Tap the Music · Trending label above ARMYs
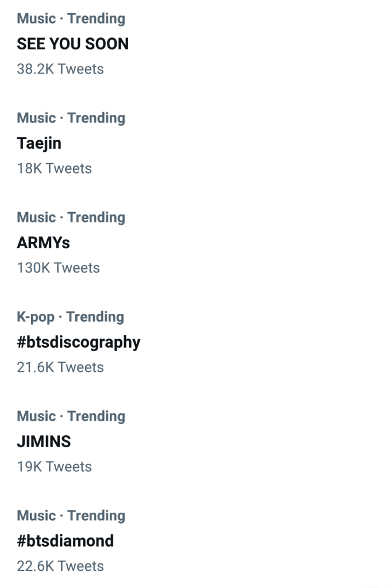This screenshot has height=588, width=392. coord(71,217)
